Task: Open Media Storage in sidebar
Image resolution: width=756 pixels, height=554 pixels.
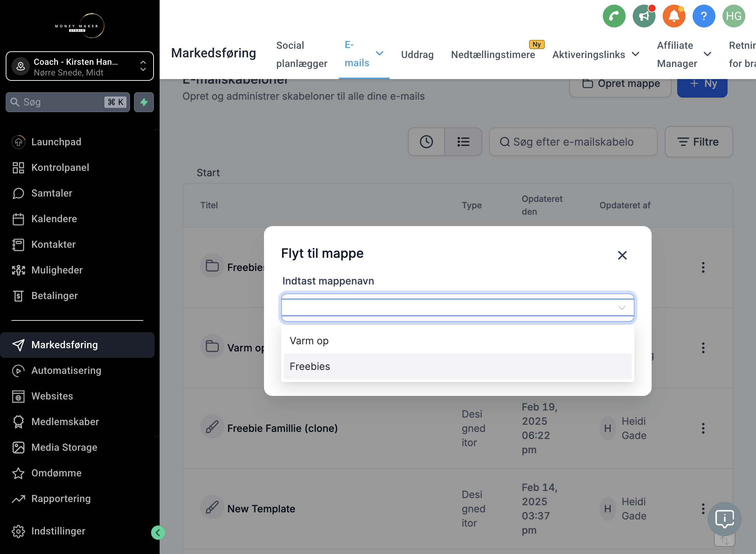Action: tap(77, 447)
